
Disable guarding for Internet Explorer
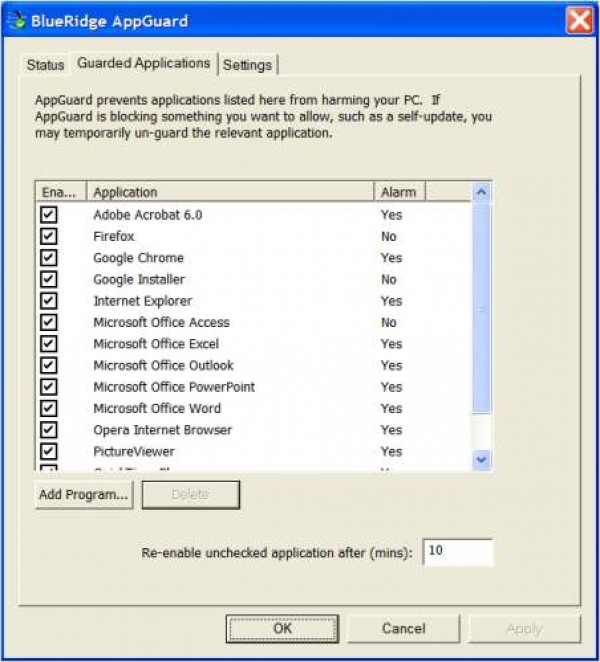(49, 301)
